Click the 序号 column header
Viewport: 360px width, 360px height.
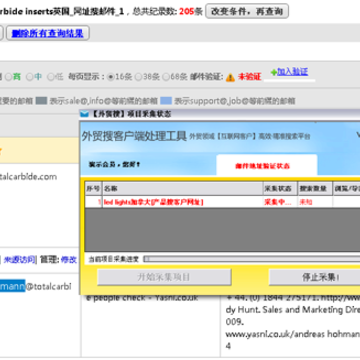tap(93, 188)
